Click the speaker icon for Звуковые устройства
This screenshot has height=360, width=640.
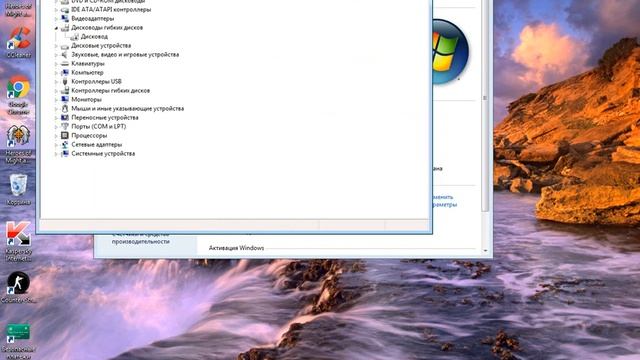(64, 55)
